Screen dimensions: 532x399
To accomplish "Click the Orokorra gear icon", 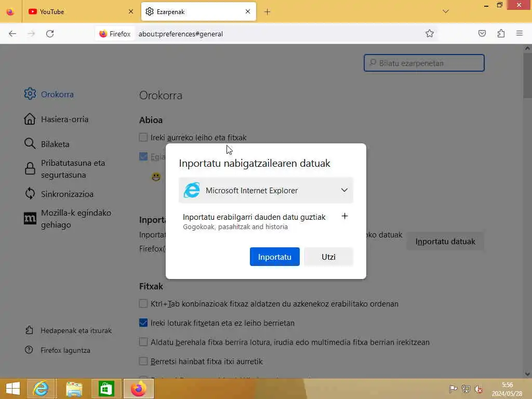I will [x=30, y=94].
